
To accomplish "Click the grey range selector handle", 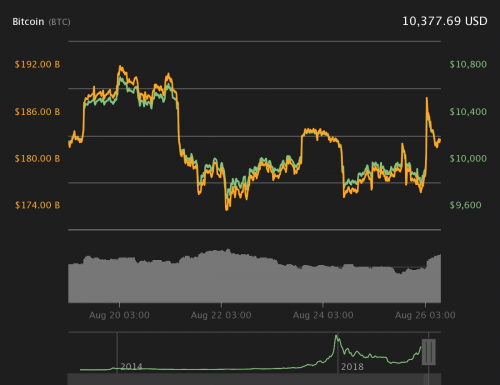I will [429, 352].
